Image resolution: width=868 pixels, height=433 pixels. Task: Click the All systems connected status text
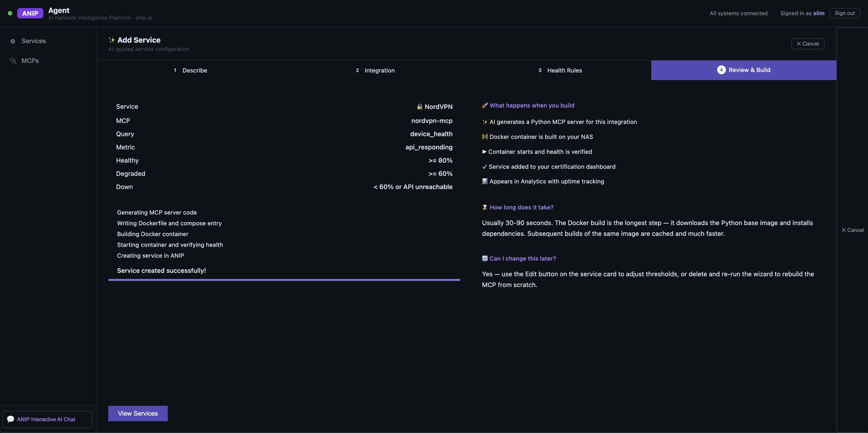coord(739,13)
